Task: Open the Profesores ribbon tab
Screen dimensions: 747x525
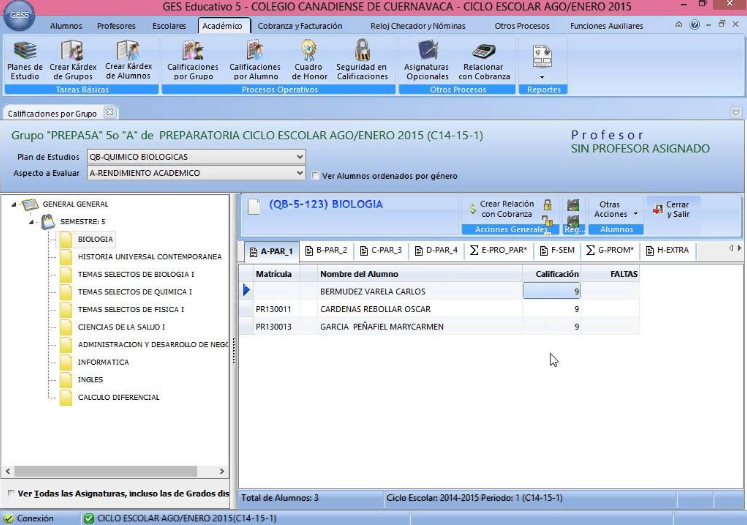Action: coord(116,26)
